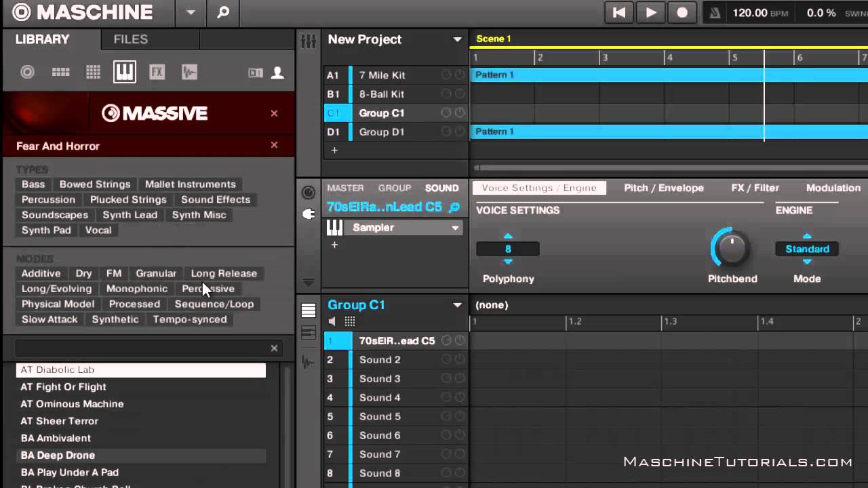Open the Group C1 pattern dropdown
This screenshot has width=868, height=488.
[458, 305]
